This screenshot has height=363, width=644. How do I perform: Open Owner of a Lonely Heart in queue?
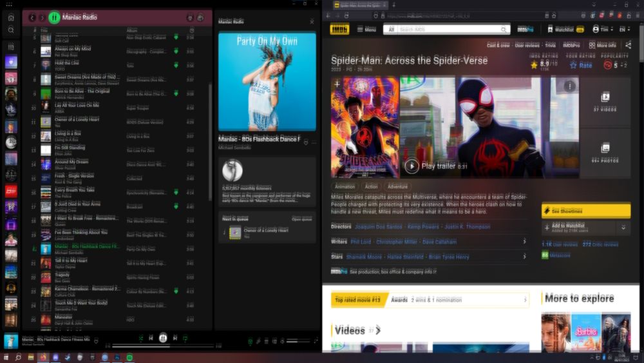267,233
